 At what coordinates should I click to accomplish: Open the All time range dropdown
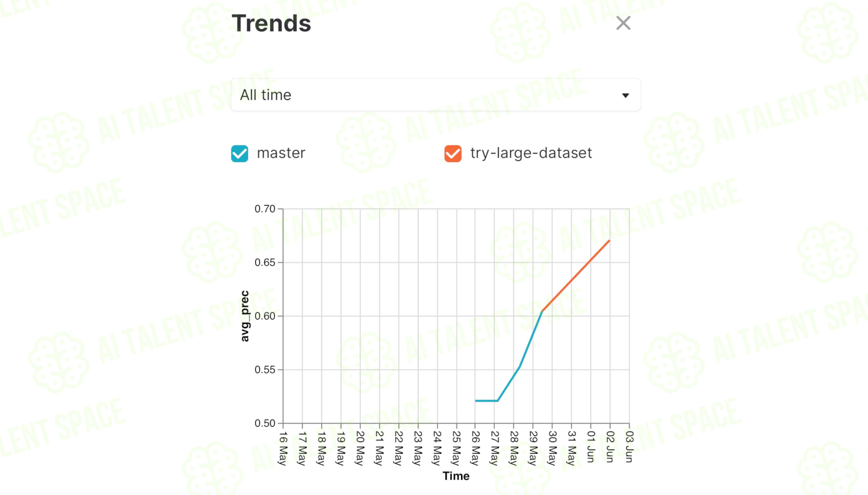click(x=436, y=95)
